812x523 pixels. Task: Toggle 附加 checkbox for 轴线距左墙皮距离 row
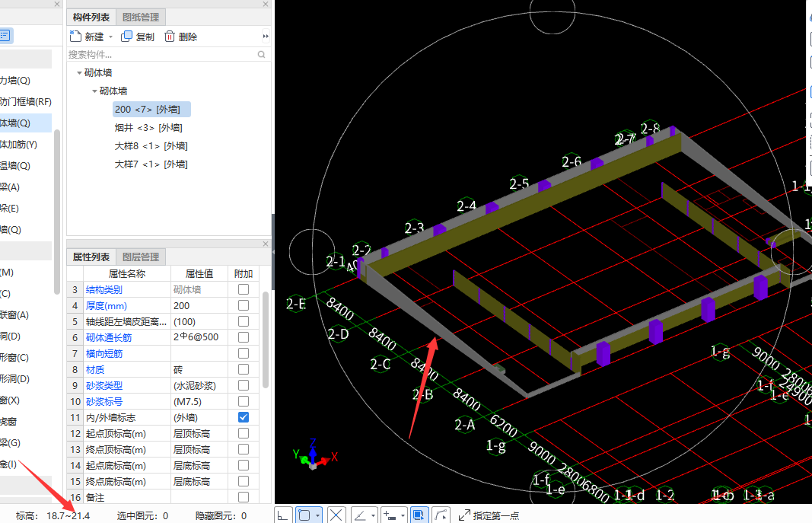[x=244, y=321]
